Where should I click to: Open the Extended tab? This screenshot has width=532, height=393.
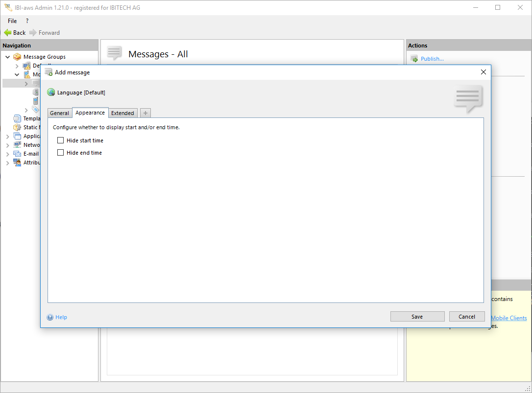pos(122,113)
